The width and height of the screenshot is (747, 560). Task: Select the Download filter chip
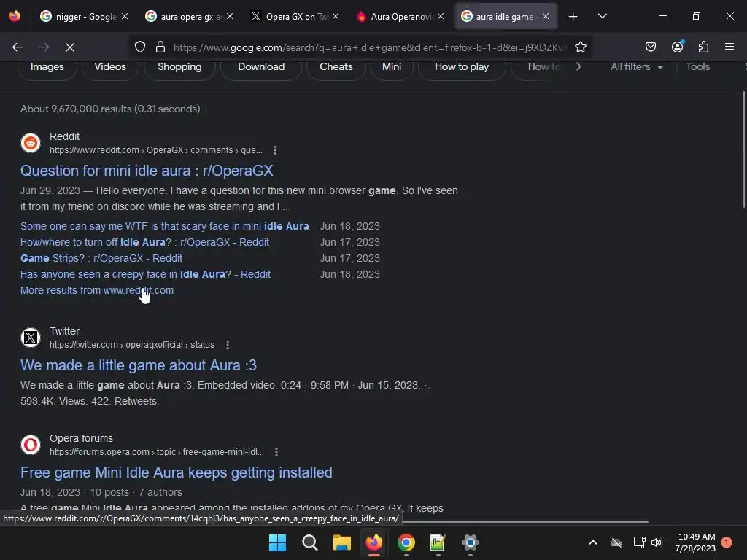261,66
